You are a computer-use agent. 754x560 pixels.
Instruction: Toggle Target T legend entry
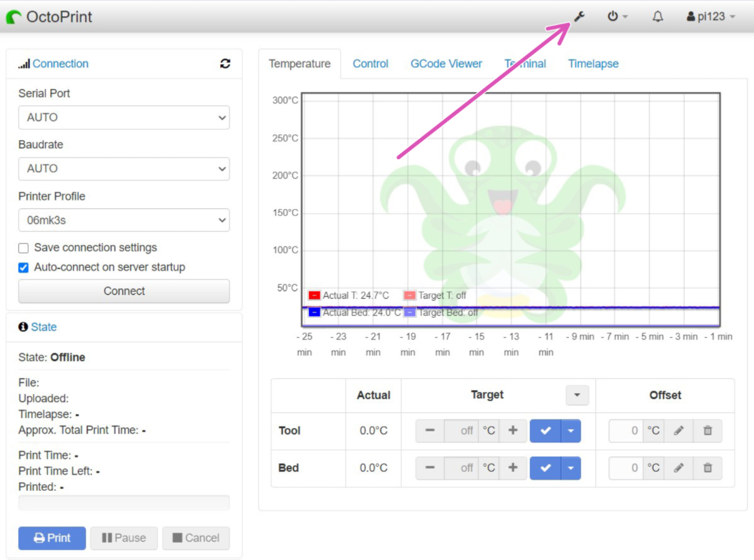[x=435, y=296]
